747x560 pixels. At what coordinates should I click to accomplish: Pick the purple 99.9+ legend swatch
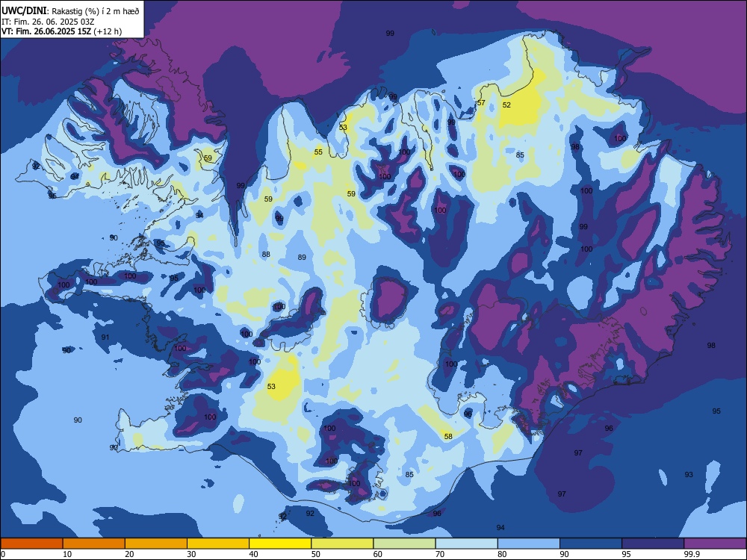click(x=715, y=544)
